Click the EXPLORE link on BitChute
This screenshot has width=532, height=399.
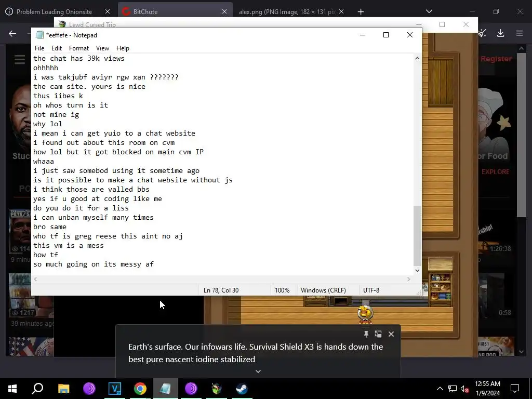click(495, 171)
